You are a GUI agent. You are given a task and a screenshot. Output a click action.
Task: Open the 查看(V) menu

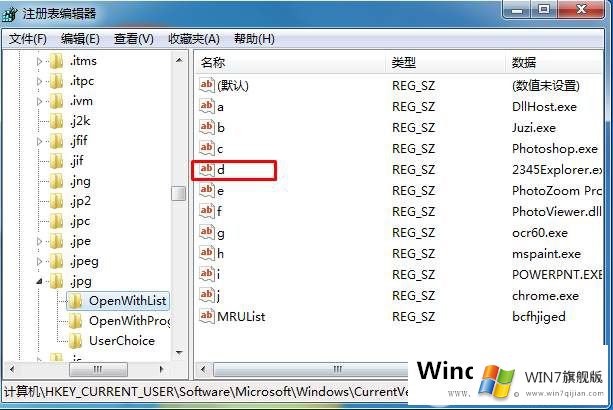pos(134,39)
